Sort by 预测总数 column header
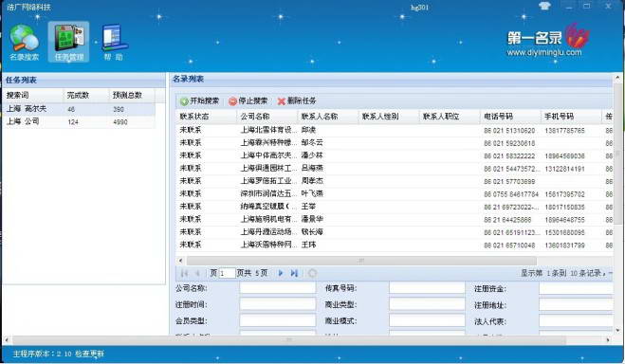The image size is (625, 364). pos(132,96)
